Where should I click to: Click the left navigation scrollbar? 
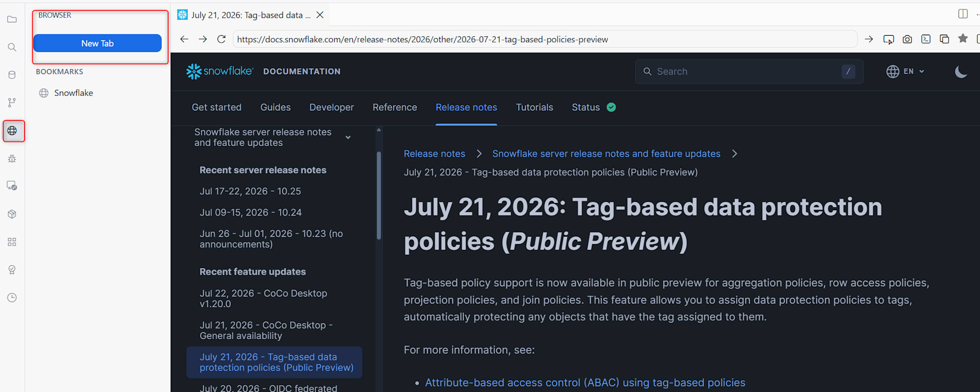pyautogui.click(x=379, y=196)
